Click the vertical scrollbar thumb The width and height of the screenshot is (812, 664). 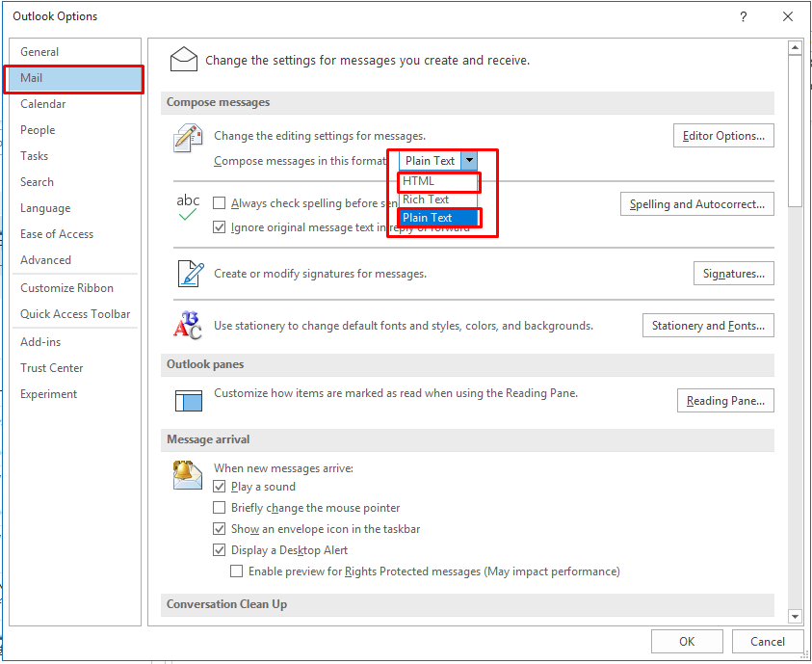pos(795,131)
